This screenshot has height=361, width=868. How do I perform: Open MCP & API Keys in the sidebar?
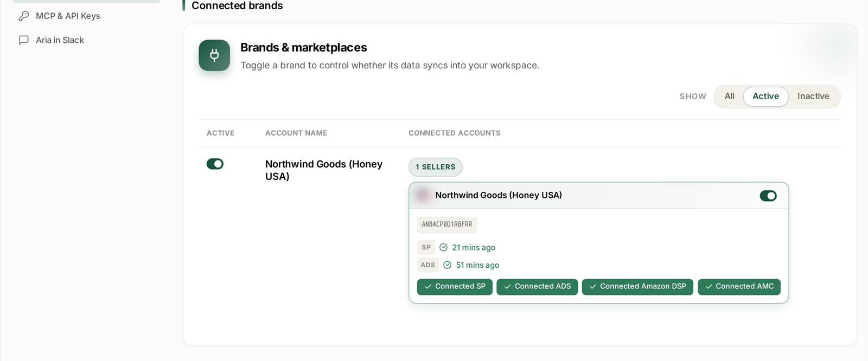[68, 16]
